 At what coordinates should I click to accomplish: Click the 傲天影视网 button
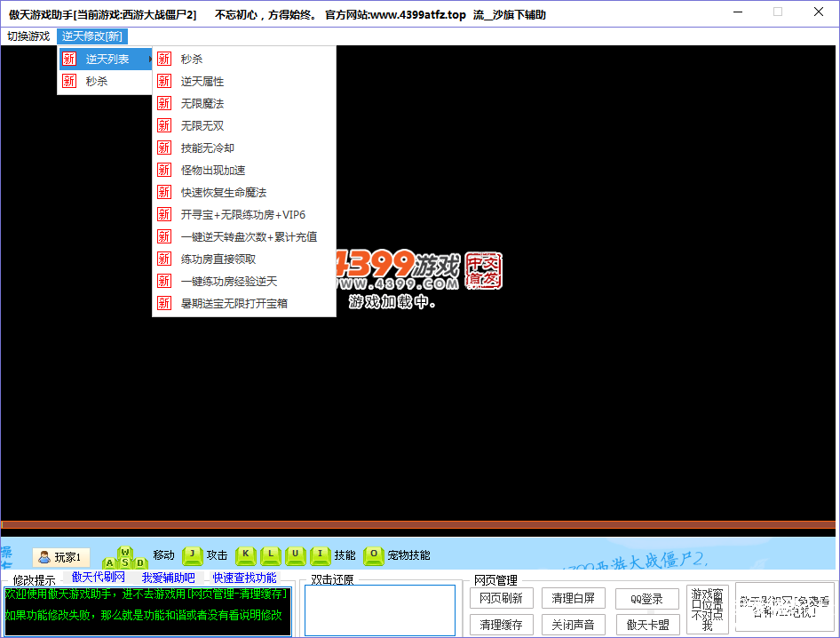pyautogui.click(x=785, y=607)
